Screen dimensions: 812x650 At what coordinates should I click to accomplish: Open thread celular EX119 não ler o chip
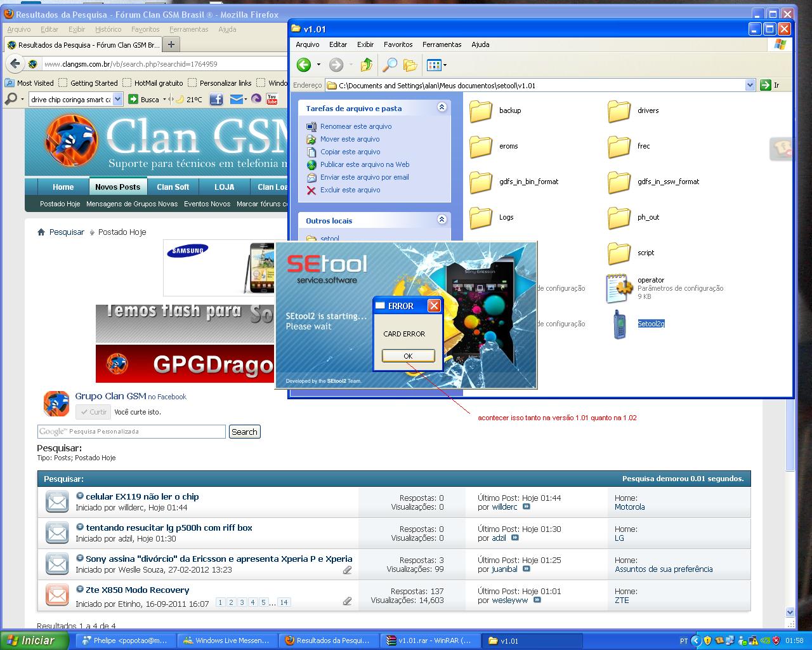click(x=142, y=496)
